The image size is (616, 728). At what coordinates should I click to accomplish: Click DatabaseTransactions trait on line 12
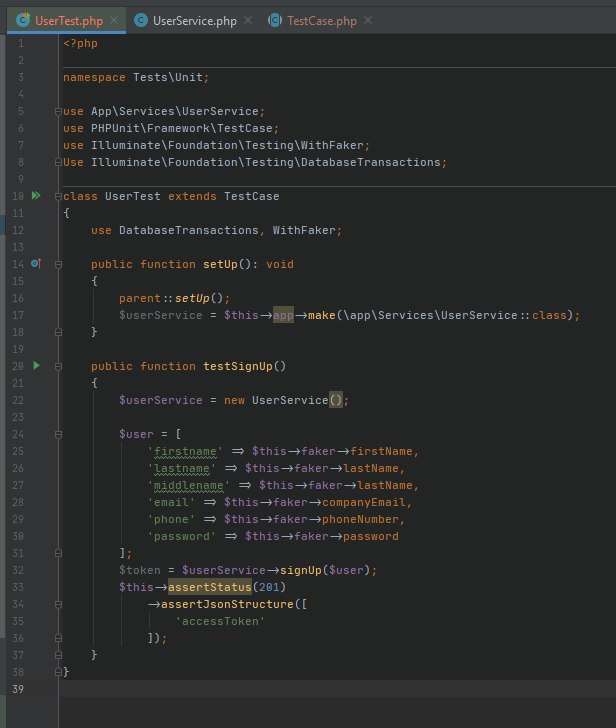point(188,230)
